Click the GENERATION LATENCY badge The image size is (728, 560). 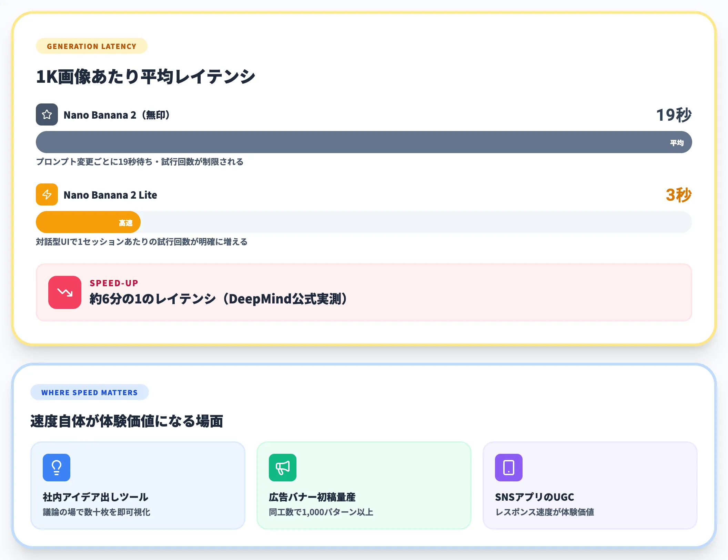pyautogui.click(x=92, y=46)
